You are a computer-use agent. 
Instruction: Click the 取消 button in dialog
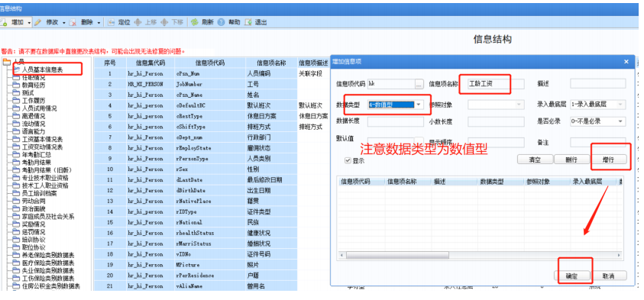(x=609, y=276)
